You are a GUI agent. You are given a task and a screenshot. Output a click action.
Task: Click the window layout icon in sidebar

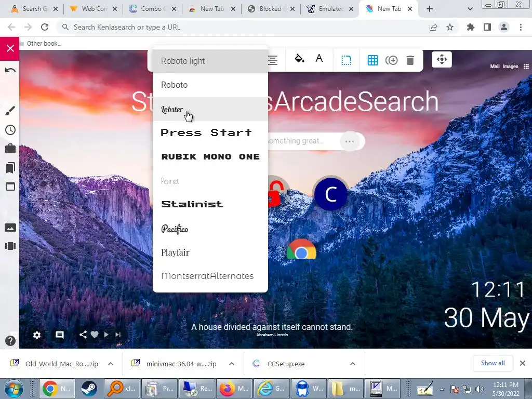(10, 187)
